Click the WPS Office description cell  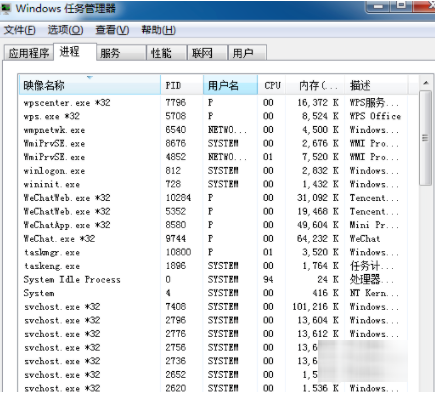(375, 116)
